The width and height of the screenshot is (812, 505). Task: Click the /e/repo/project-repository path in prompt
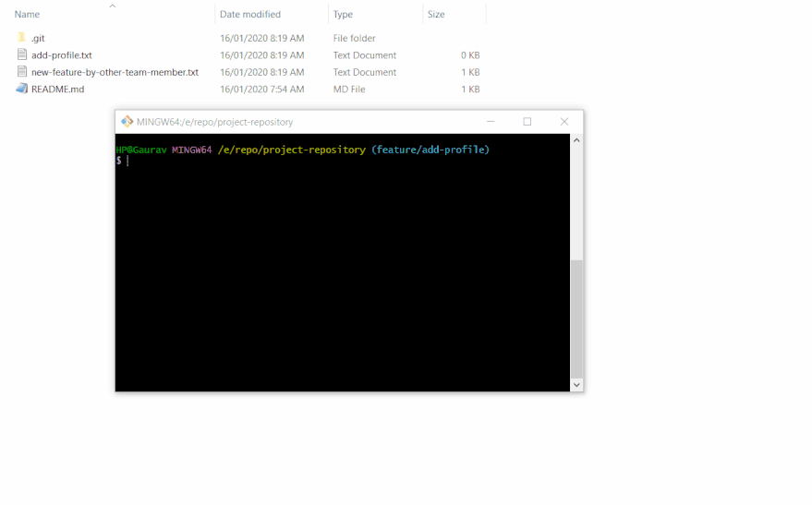tap(292, 150)
